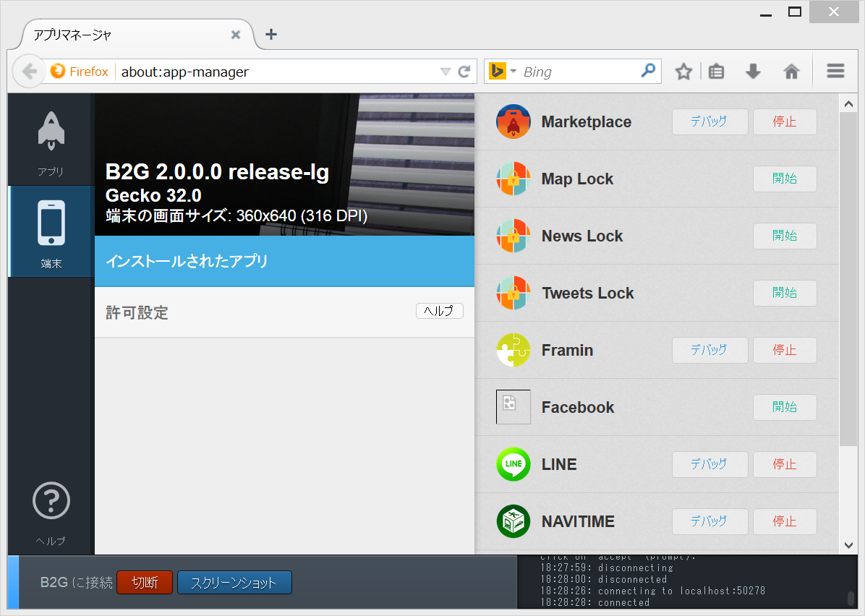Viewport: 865px width, 616px height.
Task: Start the News Lock app with 開始
Action: click(x=785, y=236)
